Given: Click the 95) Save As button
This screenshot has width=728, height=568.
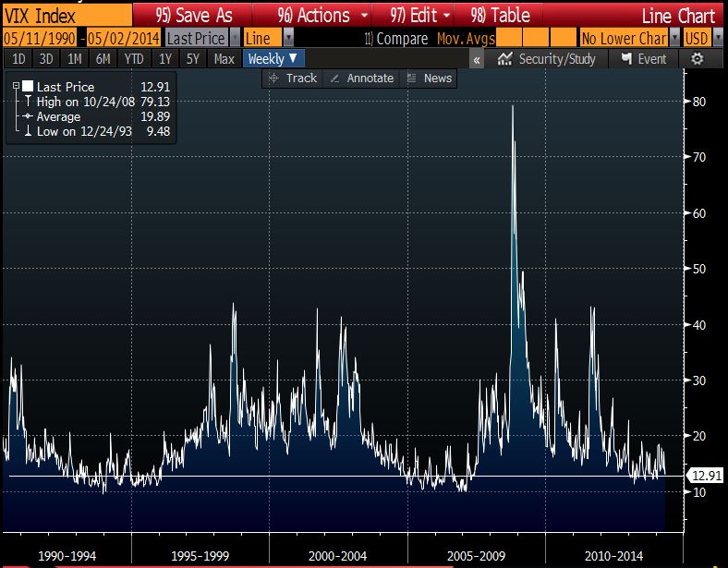Looking at the screenshot, I should (x=194, y=16).
